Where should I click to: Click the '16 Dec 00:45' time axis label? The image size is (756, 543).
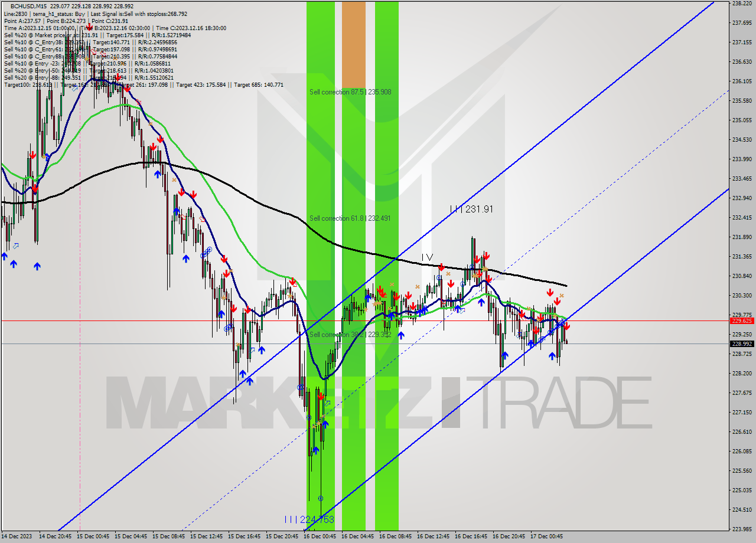(320, 537)
